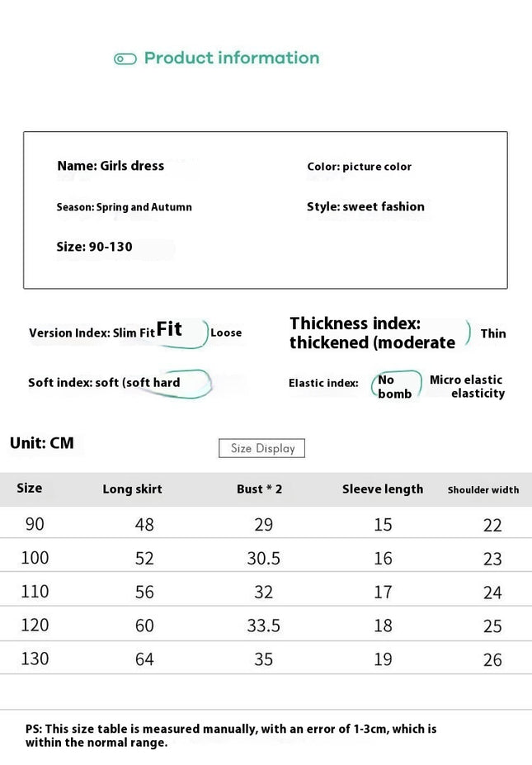Click the Shoulder width column header
532x765 pixels.
tap(483, 490)
